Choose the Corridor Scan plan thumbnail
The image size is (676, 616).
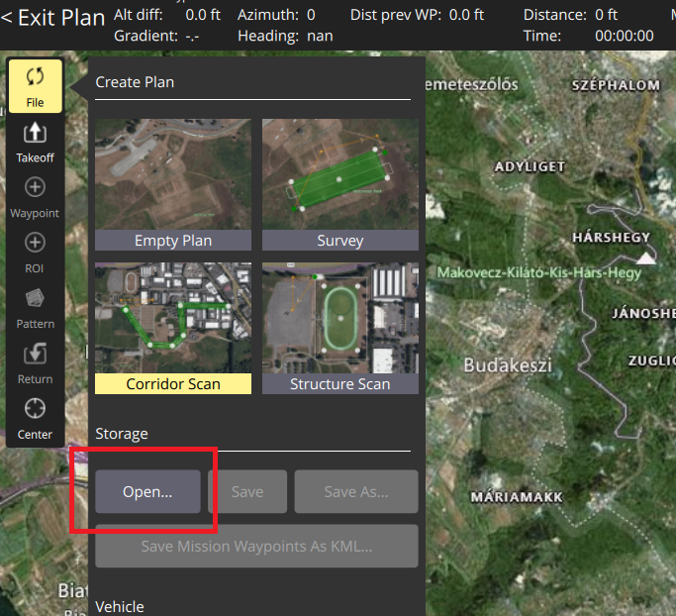173,328
